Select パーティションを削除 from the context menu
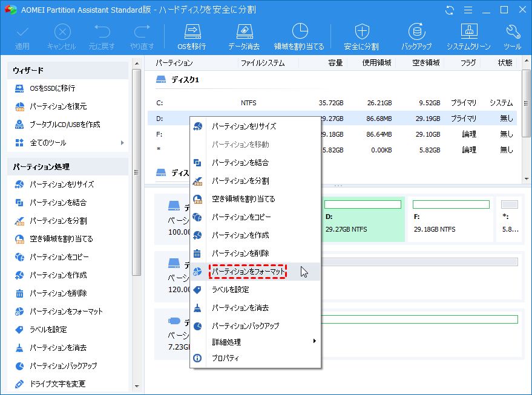 point(255,253)
